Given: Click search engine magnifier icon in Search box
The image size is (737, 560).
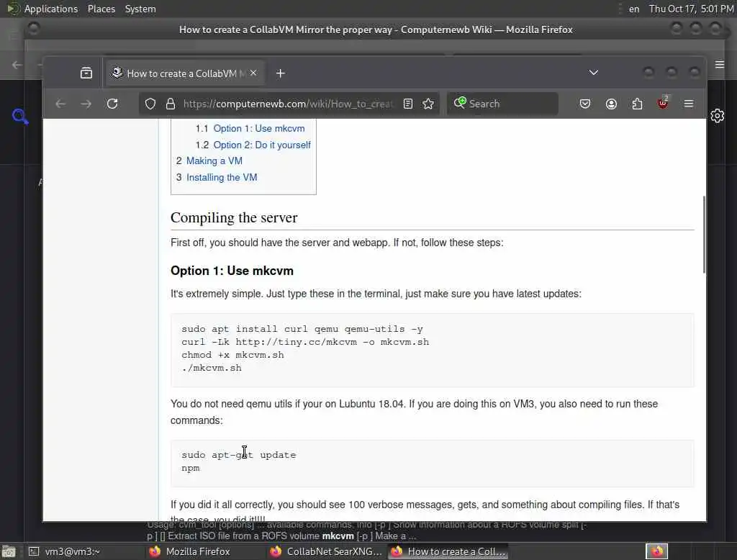Looking at the screenshot, I should click(460, 102).
